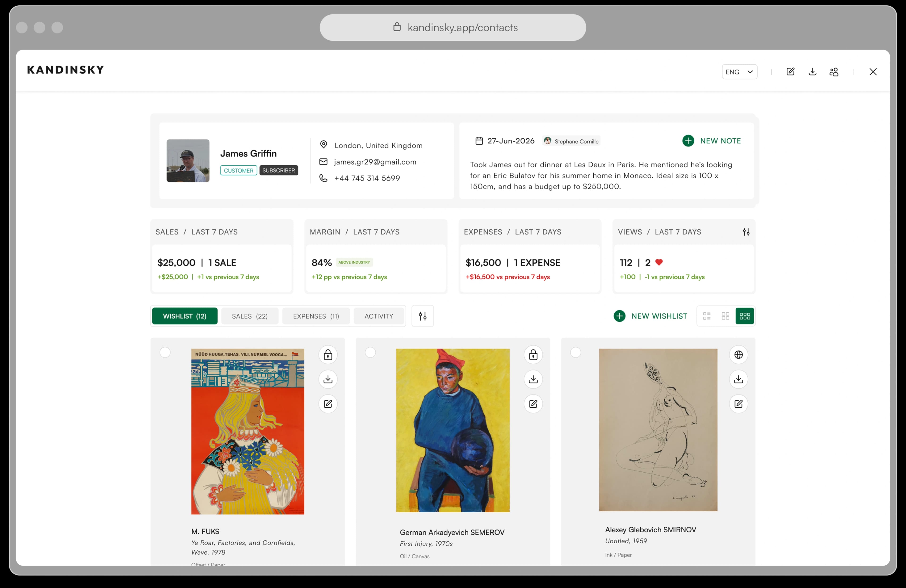
Task: Open the ACTIVITY tab
Action: (x=379, y=316)
